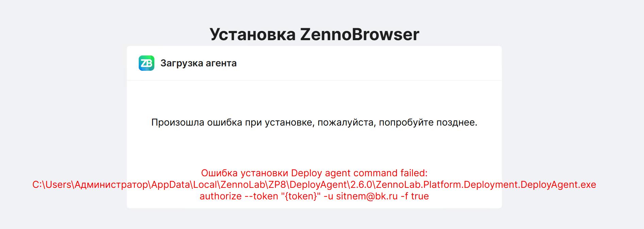Click the email sitnem@bk.ru
This screenshot has width=644, height=229.
point(367,196)
